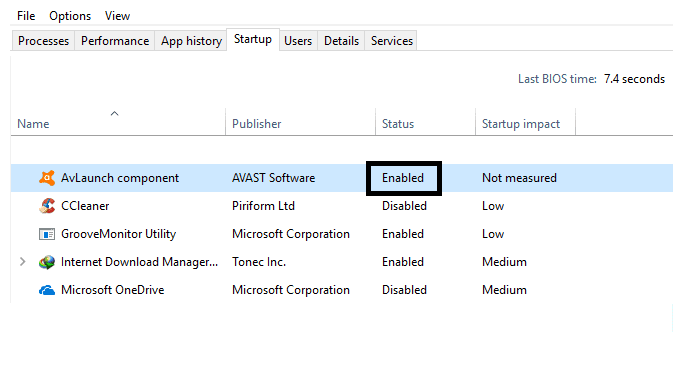
Task: Open the Options menu
Action: click(70, 16)
